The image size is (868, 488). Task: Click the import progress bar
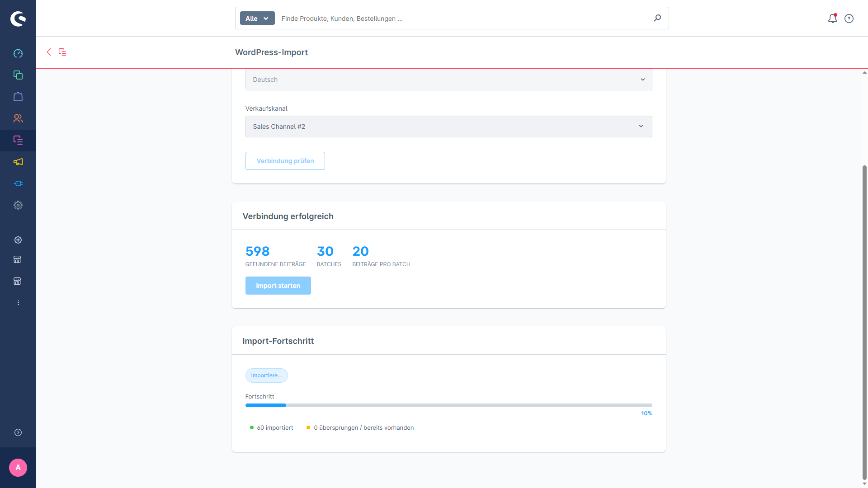point(448,405)
